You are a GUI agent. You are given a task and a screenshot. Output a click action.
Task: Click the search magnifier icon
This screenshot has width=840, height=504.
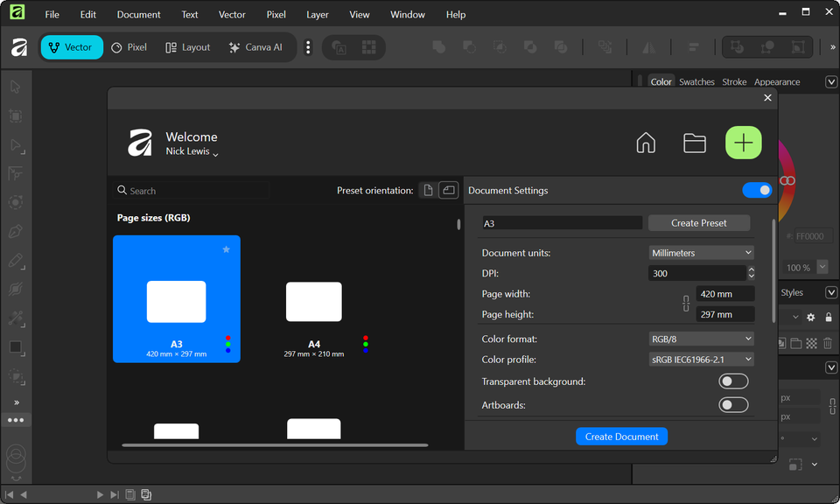122,190
